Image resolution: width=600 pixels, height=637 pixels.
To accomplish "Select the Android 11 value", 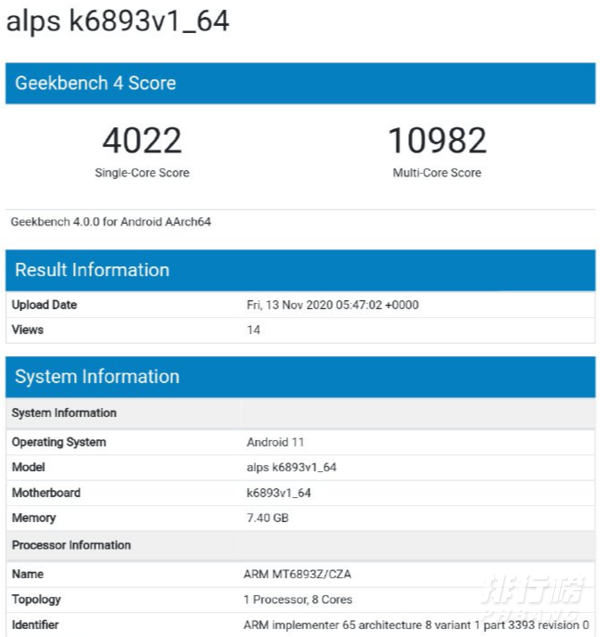I will pyautogui.click(x=275, y=442).
